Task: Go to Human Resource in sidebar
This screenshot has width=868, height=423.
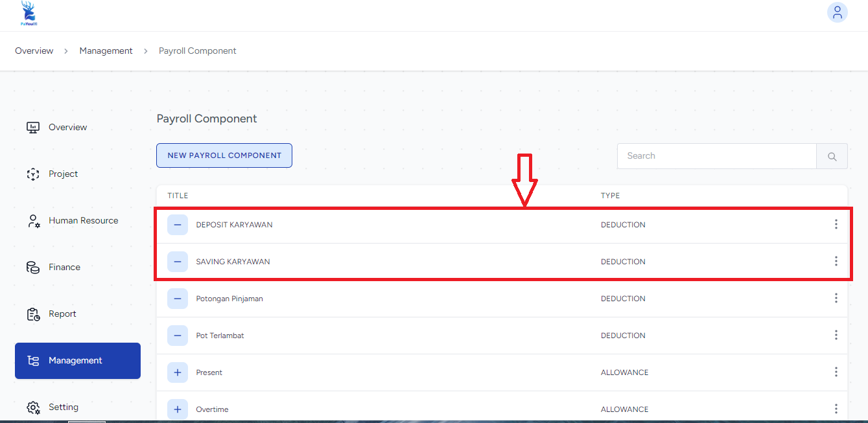Action: [x=83, y=220]
